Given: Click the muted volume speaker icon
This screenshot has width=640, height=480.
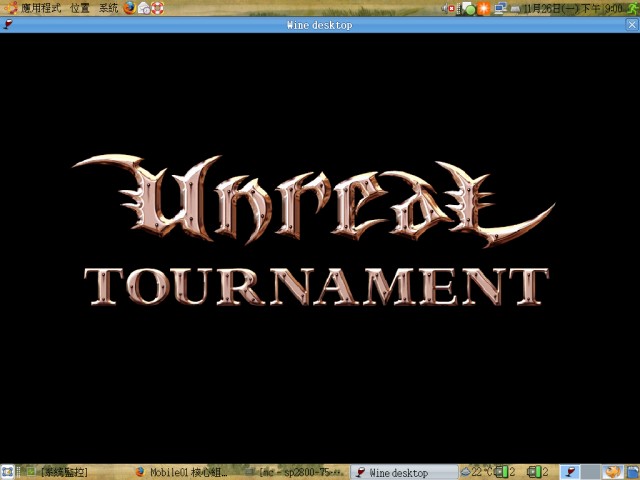Looking at the screenshot, I should pos(448,8).
